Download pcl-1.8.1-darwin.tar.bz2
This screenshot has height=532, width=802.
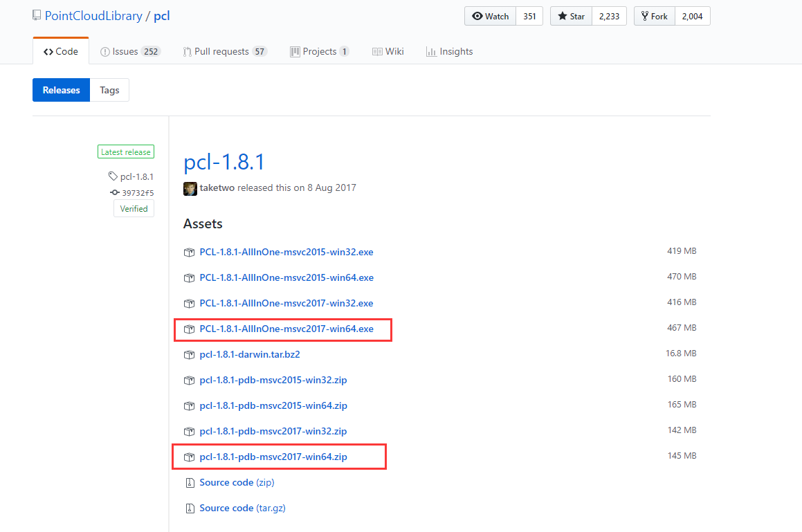tap(250, 354)
